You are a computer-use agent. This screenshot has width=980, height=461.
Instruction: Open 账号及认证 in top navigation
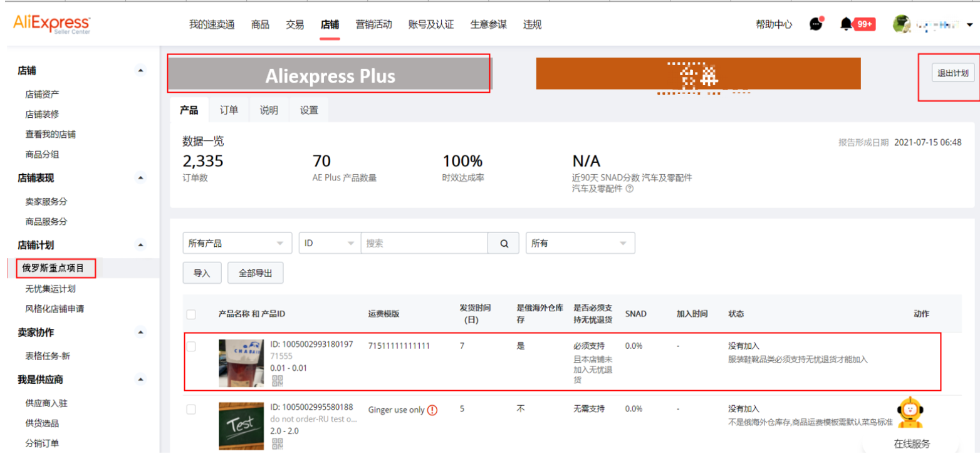click(431, 24)
